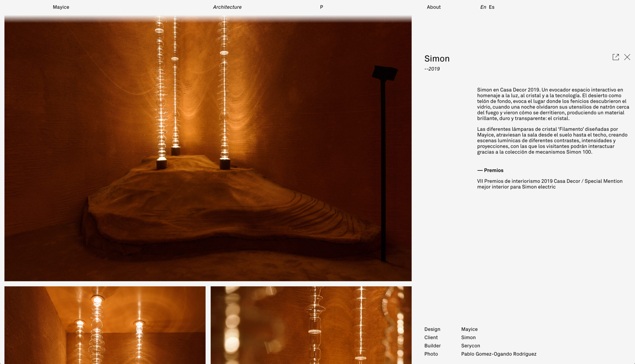Open the Architecture menu section
The width and height of the screenshot is (635, 364).
(x=227, y=7)
